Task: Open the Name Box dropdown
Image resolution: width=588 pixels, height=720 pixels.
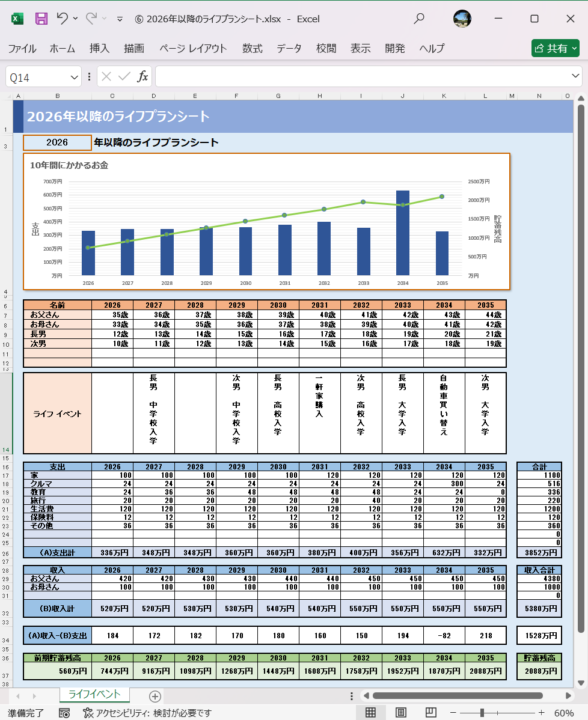Action: tap(75, 76)
